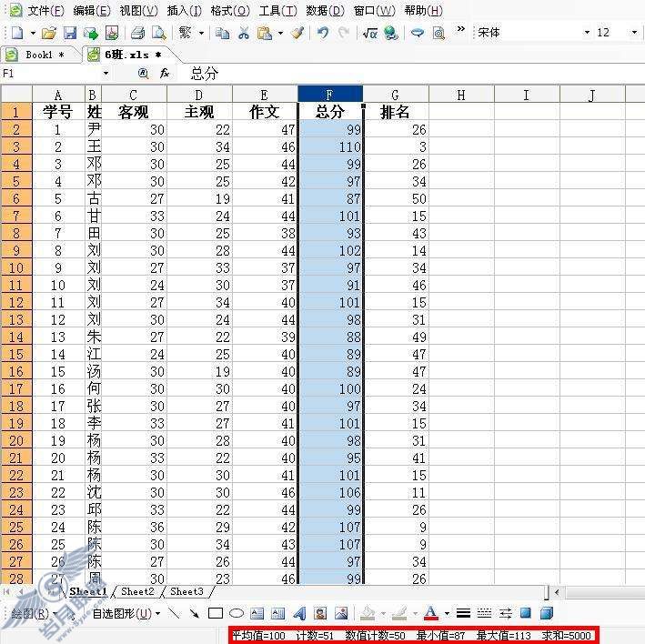Insert a horizontal text box

point(257,614)
